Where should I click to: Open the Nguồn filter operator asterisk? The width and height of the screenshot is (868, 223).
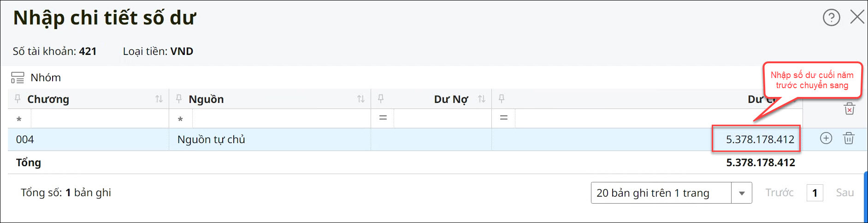coord(180,119)
